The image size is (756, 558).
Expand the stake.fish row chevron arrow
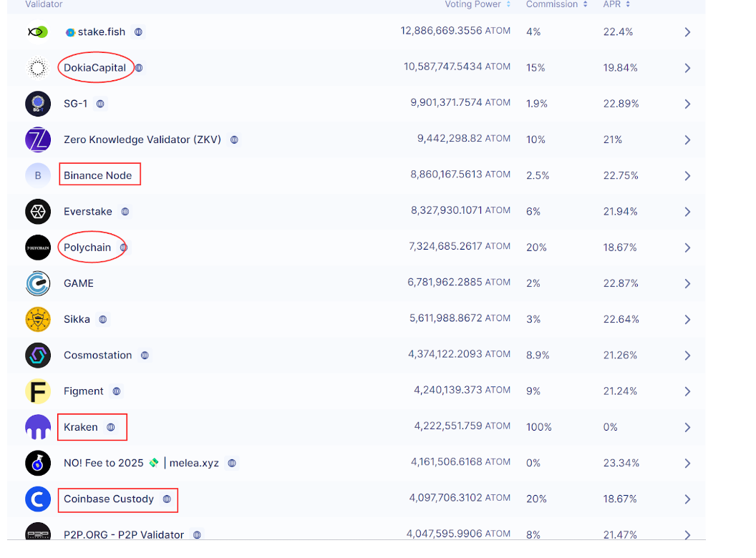click(x=687, y=32)
